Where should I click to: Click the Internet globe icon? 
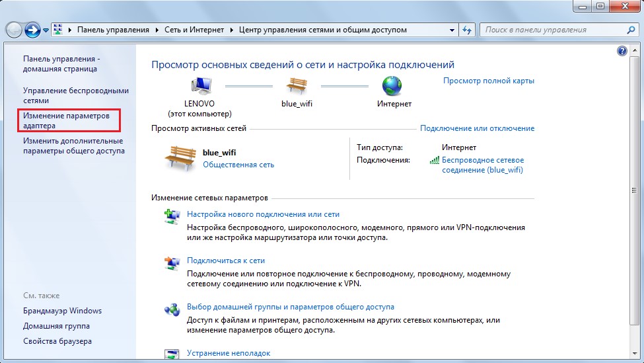392,86
